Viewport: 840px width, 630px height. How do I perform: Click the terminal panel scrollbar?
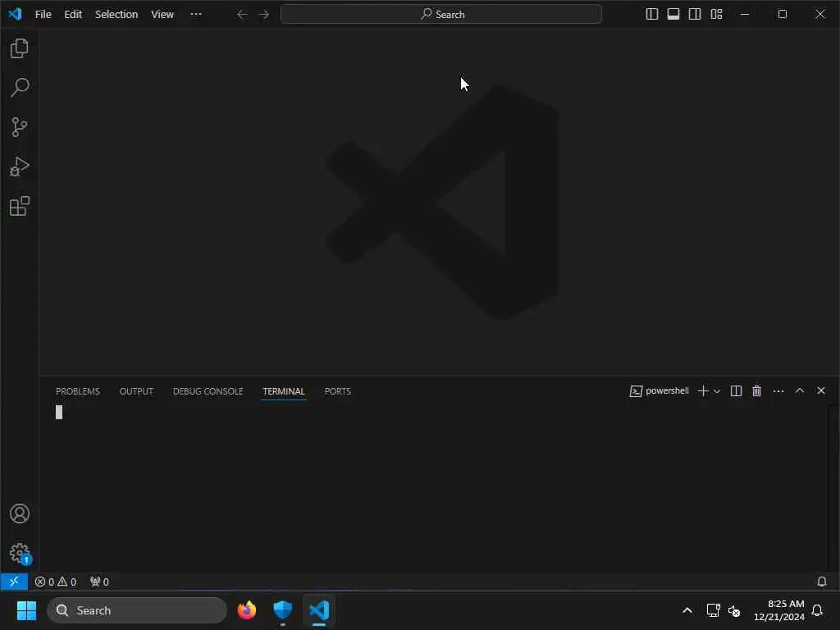point(833,489)
